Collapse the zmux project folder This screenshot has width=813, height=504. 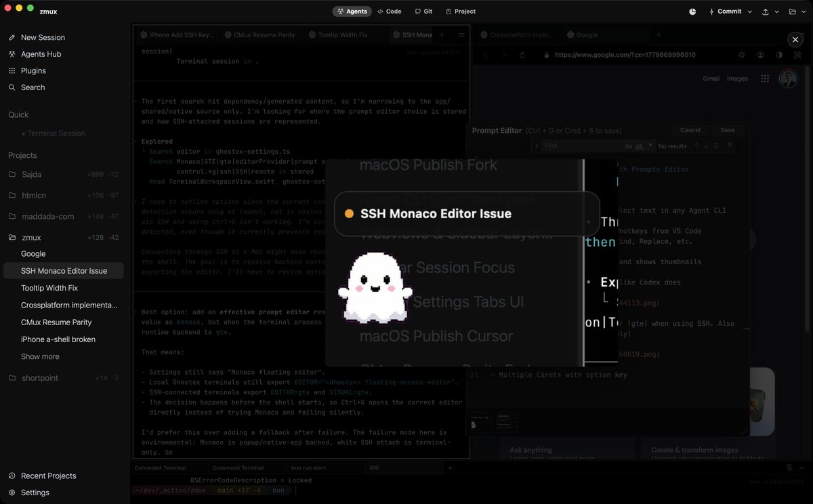(63, 237)
